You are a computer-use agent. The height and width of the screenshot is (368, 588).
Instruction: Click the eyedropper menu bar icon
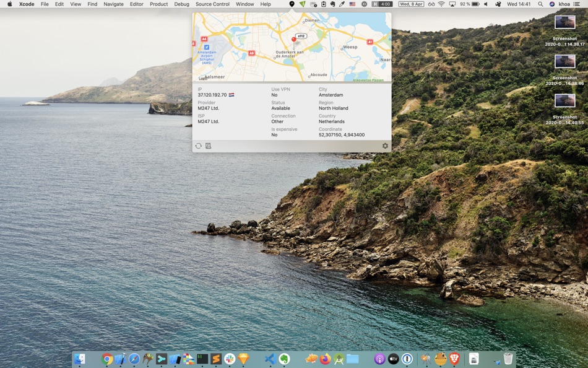tap(342, 4)
